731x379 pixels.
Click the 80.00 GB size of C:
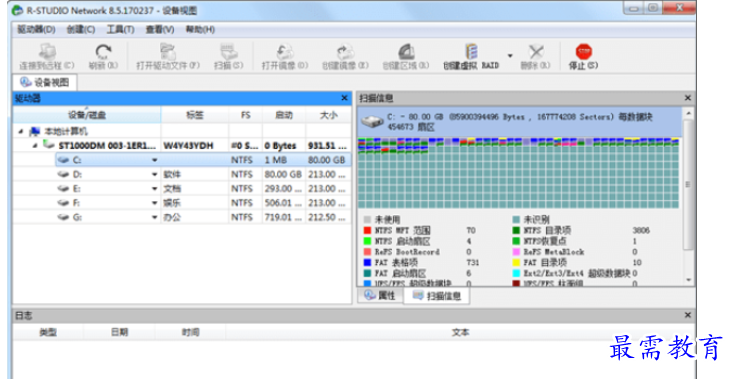326,160
